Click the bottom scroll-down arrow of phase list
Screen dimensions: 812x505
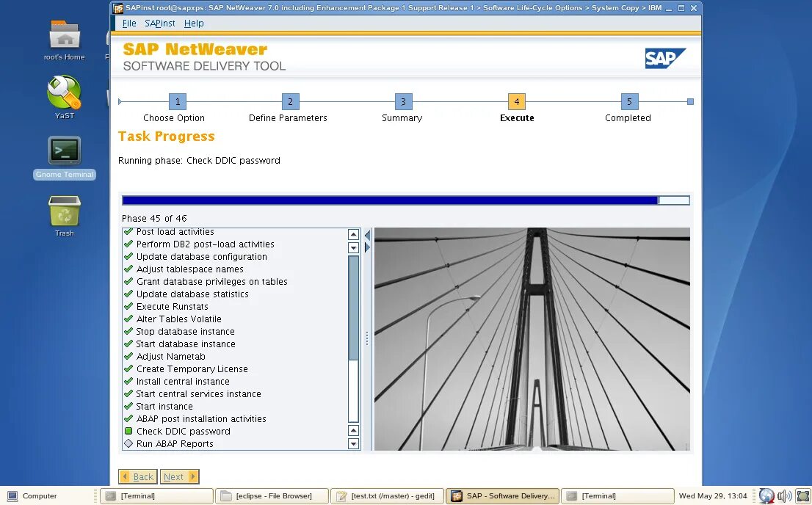354,443
